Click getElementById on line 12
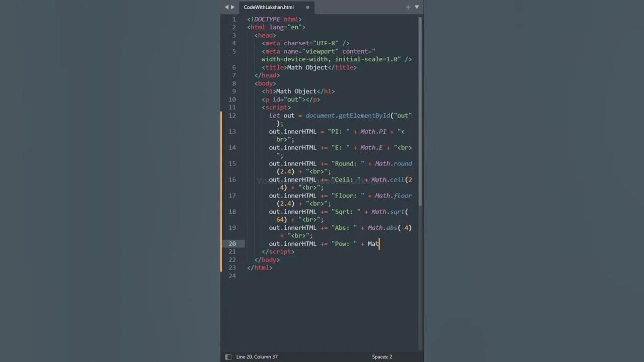644x362 pixels. point(364,116)
